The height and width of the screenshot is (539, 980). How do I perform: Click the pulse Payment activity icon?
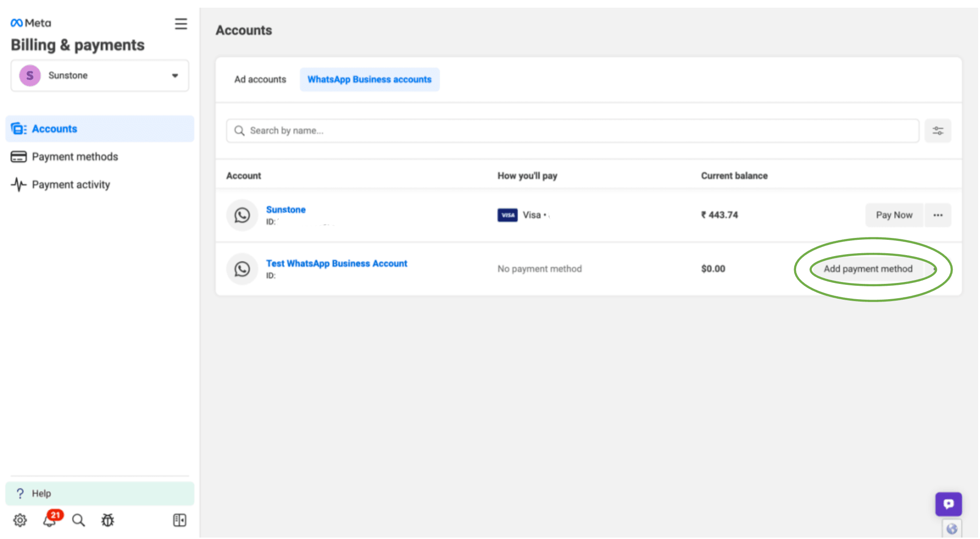[x=19, y=184]
